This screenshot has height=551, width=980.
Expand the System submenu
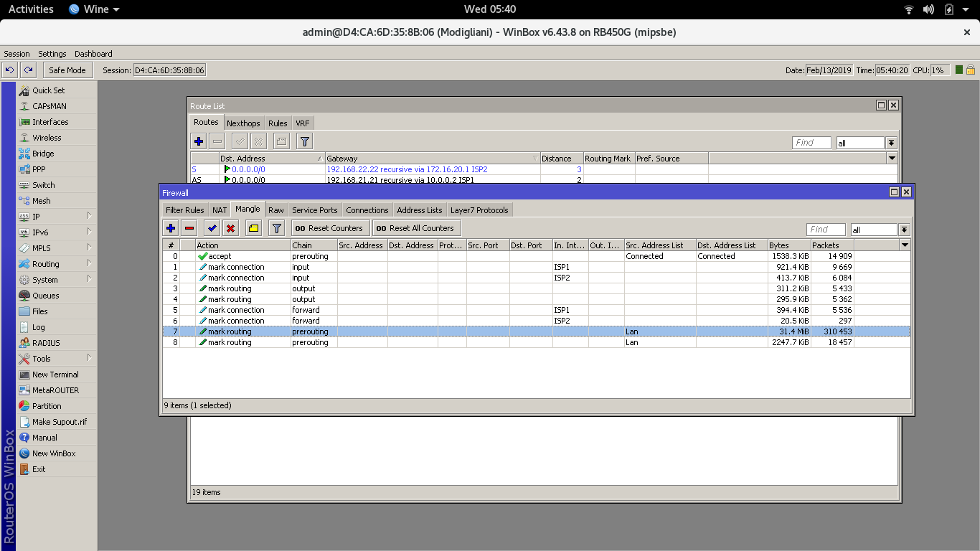(57, 280)
